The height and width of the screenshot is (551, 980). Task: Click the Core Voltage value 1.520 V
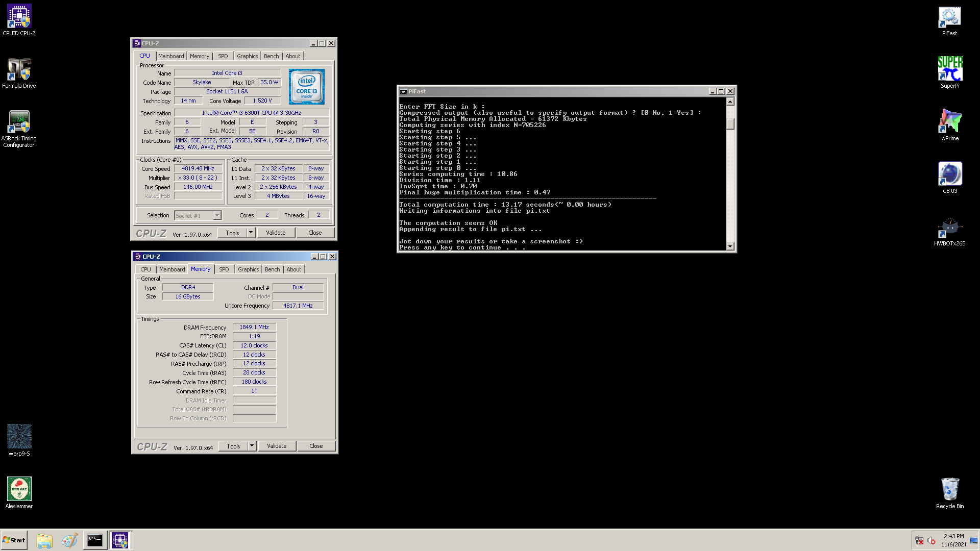[x=262, y=101]
